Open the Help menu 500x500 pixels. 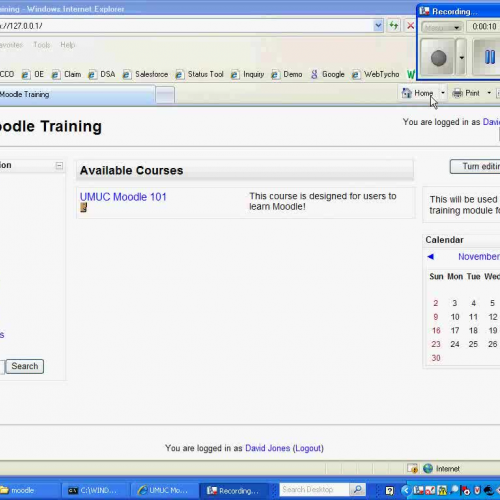click(x=68, y=45)
